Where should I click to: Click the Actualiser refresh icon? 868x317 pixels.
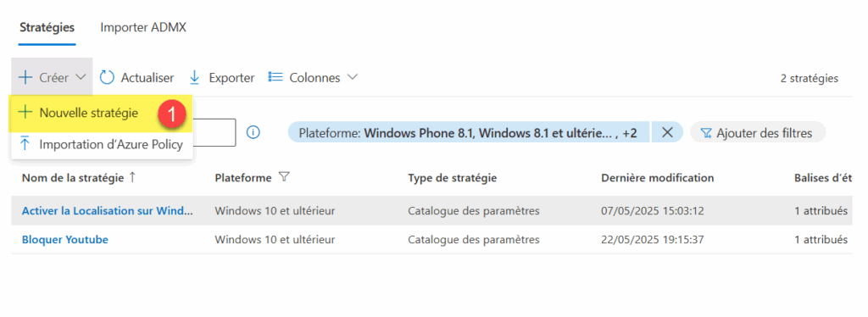[107, 77]
